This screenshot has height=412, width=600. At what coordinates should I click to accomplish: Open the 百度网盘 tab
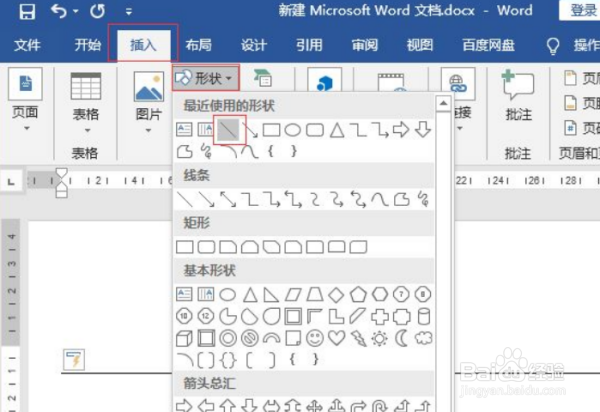[x=488, y=45]
